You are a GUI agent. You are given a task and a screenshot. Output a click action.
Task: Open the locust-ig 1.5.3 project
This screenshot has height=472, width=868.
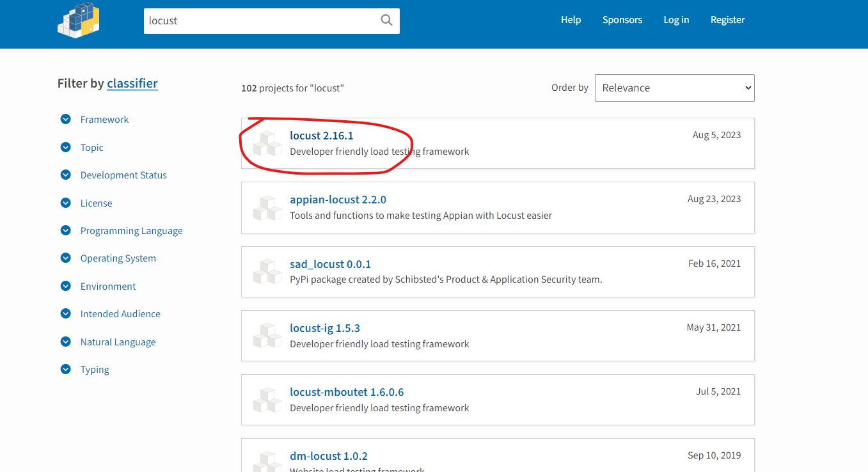tap(324, 328)
